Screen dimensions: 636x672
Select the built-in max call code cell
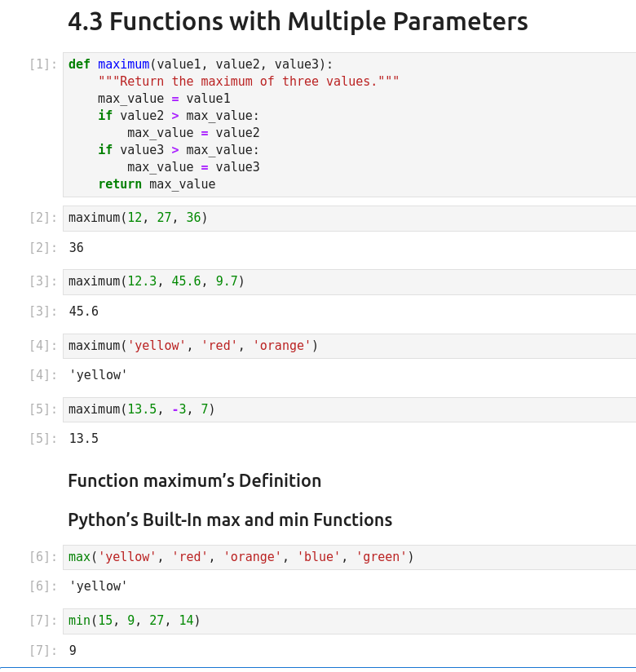(x=349, y=557)
